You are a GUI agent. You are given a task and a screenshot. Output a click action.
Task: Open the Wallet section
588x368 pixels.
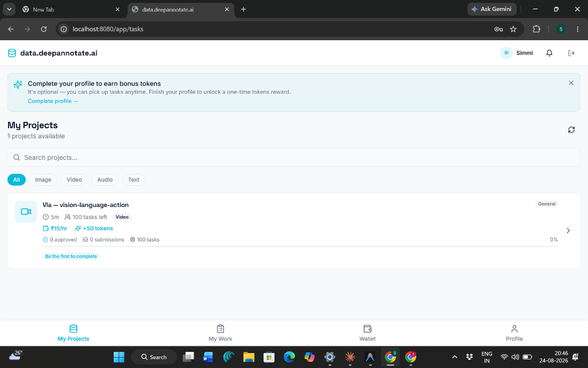[x=367, y=333]
